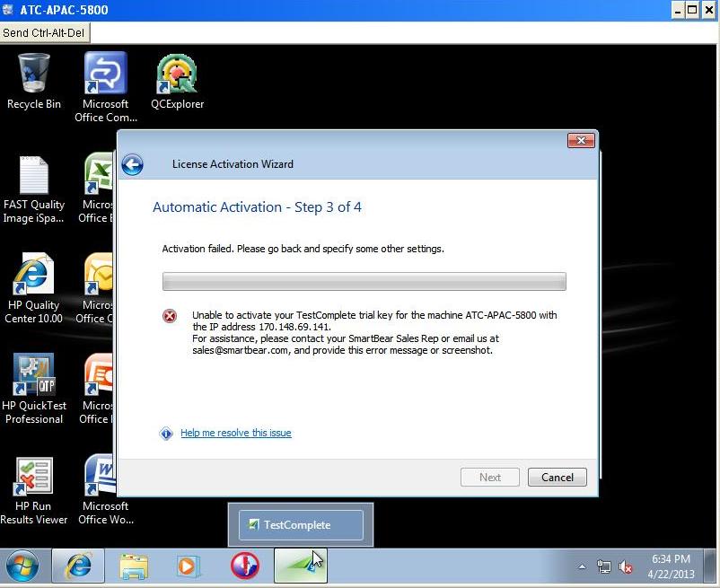Launch HP Run Results Viewer shortcut
720x588 pixels.
point(33,491)
